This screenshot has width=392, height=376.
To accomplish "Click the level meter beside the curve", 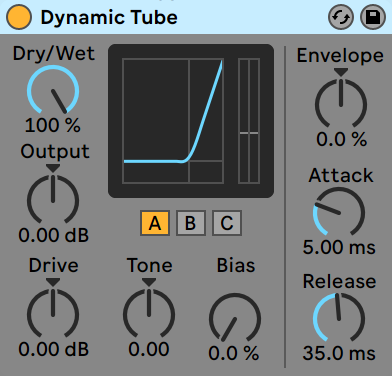I will pos(249,121).
